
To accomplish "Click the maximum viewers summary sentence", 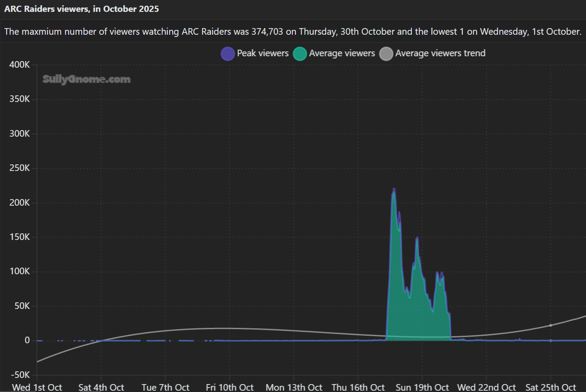I will (293, 32).
